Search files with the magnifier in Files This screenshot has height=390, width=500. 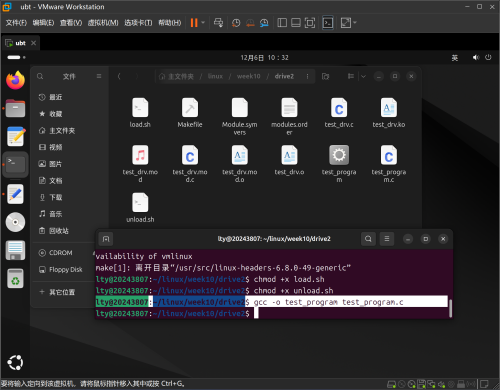pos(40,76)
